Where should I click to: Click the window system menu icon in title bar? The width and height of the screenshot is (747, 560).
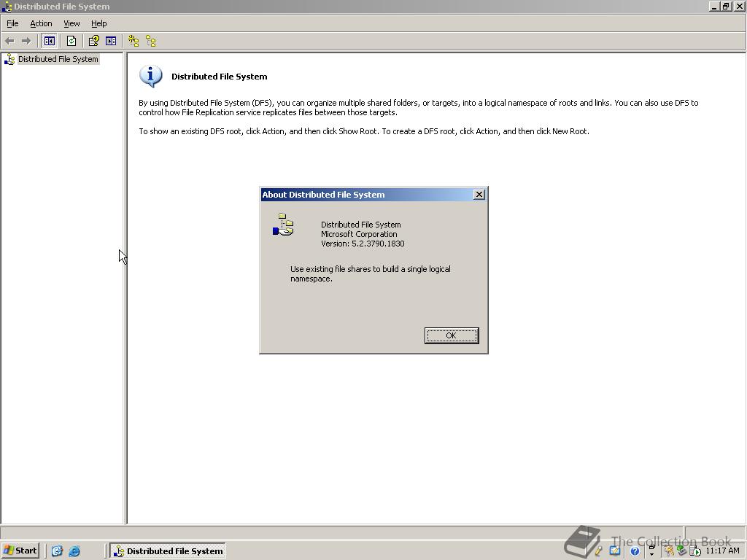pyautogui.click(x=7, y=7)
